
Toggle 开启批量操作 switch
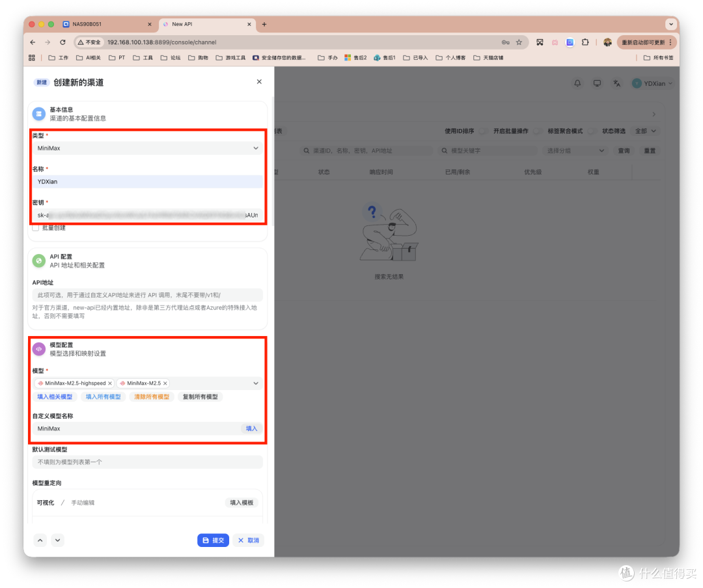pos(537,131)
